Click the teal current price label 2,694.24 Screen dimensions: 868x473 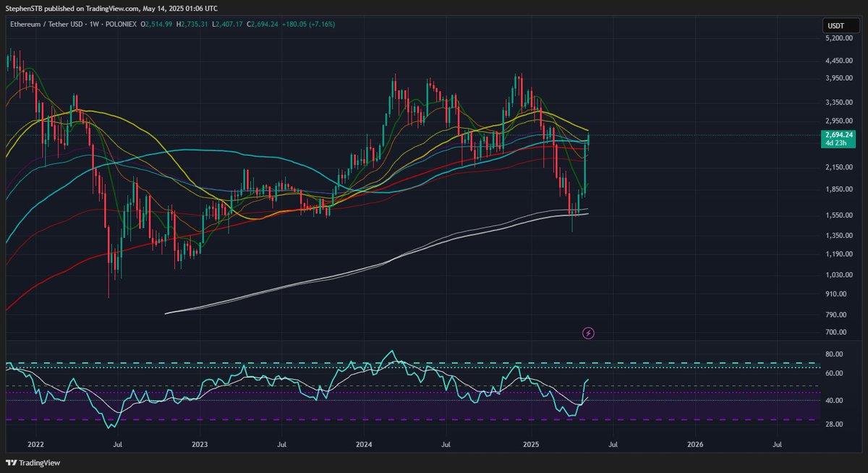tap(839, 135)
